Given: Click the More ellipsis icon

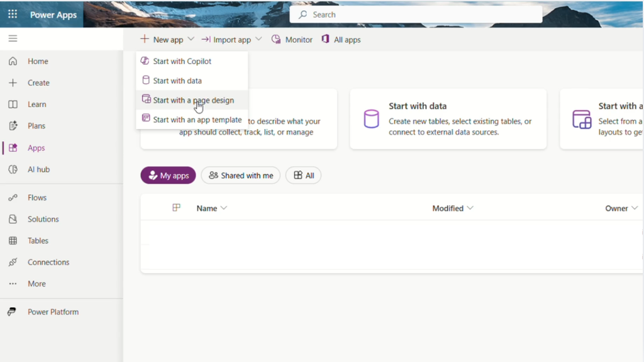Looking at the screenshot, I should coord(13,284).
